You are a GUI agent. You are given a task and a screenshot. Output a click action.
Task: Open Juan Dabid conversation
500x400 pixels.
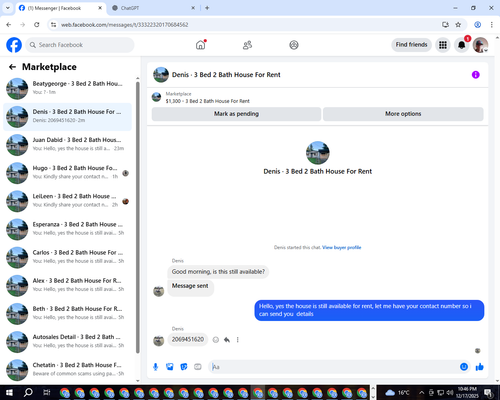pos(67,145)
